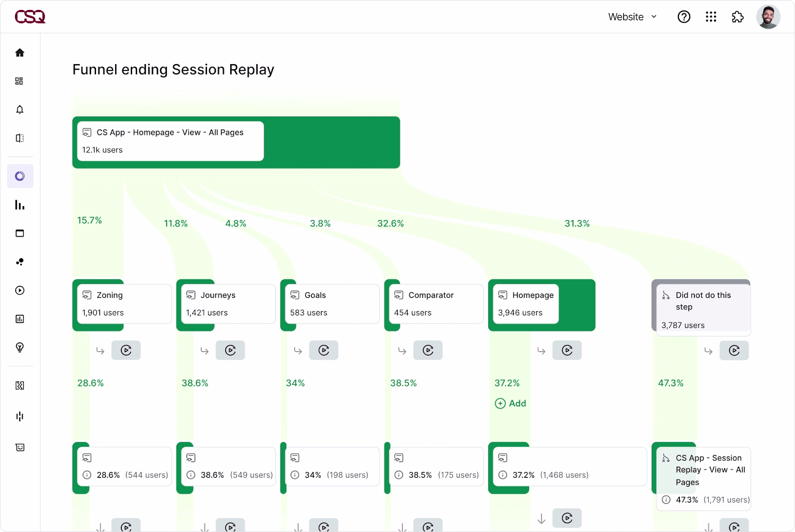Screen dimensions: 795x532
Task: Open the Session Replay play icon in sidebar
Action: click(x=20, y=290)
